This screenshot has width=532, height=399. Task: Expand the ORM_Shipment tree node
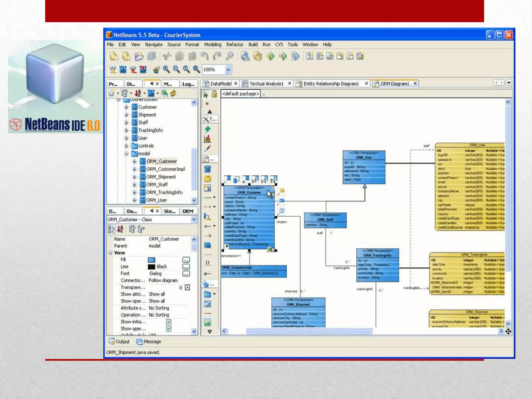[134, 177]
